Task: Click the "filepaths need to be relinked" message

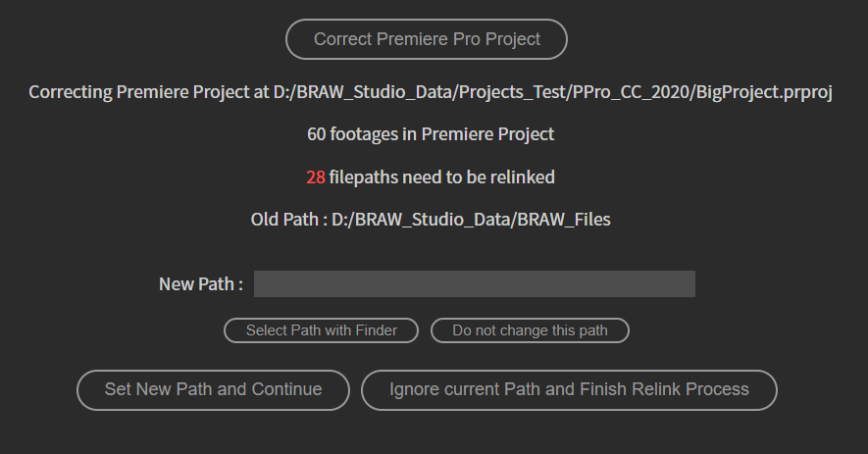Action: [x=442, y=177]
